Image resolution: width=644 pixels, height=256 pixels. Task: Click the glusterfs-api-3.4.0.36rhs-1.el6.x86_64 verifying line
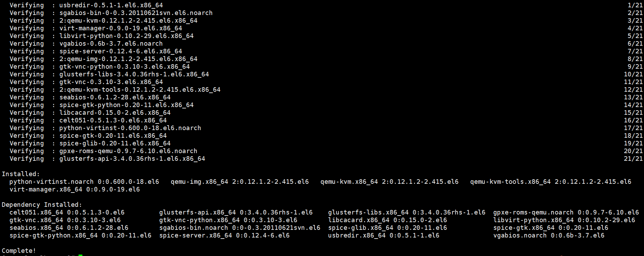click(x=132, y=159)
